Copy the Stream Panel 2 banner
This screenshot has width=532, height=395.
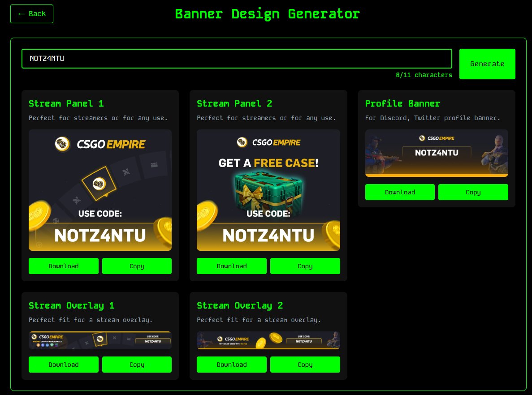[305, 266]
